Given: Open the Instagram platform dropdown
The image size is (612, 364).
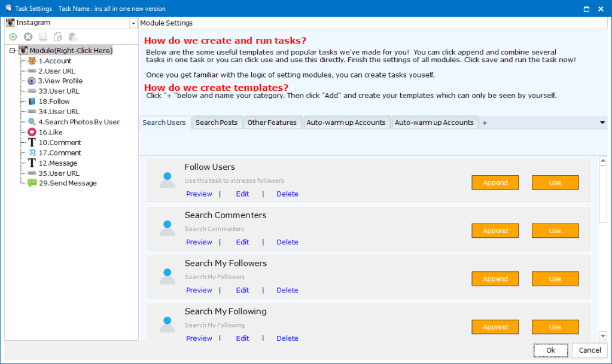Looking at the screenshot, I should coord(133,23).
